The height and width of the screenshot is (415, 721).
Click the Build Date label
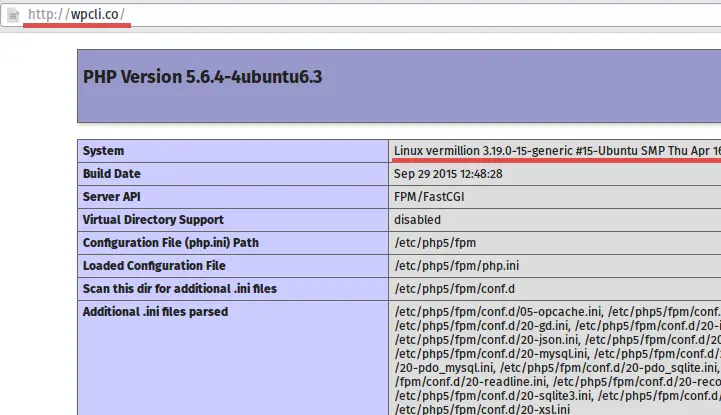click(x=112, y=174)
